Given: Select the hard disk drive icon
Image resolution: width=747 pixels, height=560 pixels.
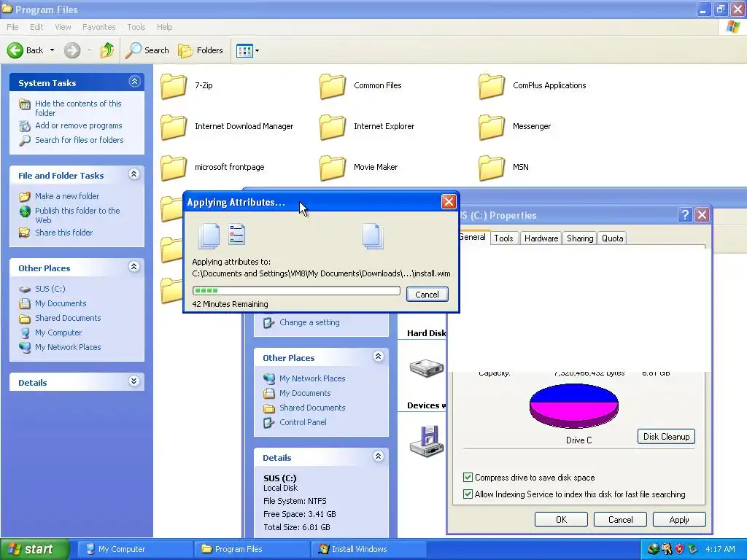Looking at the screenshot, I should 426,367.
